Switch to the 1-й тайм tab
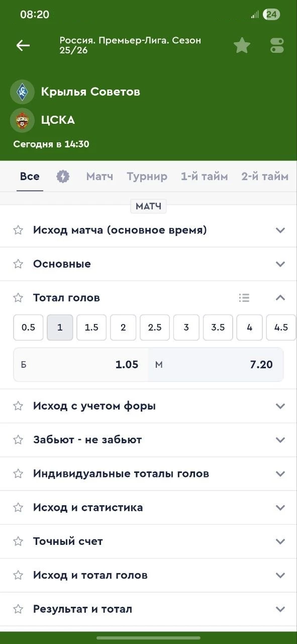Viewport: 297px width, 644px height. [x=204, y=177]
